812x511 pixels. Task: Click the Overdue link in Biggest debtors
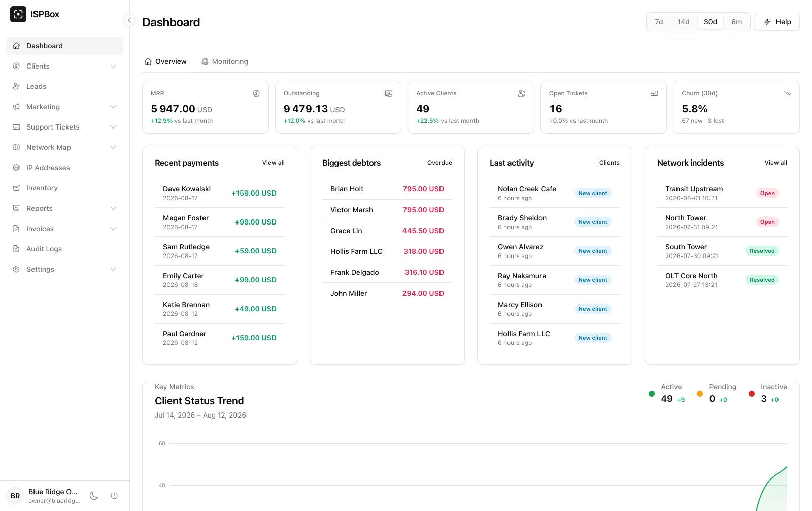(x=439, y=163)
